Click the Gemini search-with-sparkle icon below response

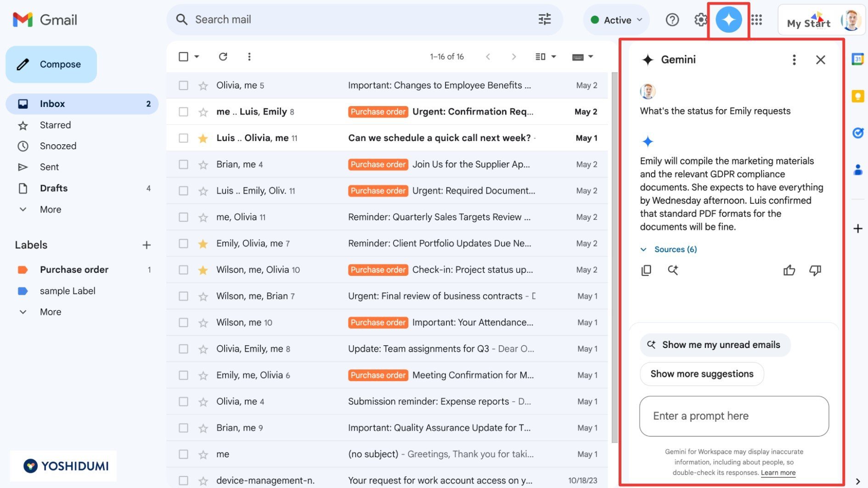[x=672, y=270]
